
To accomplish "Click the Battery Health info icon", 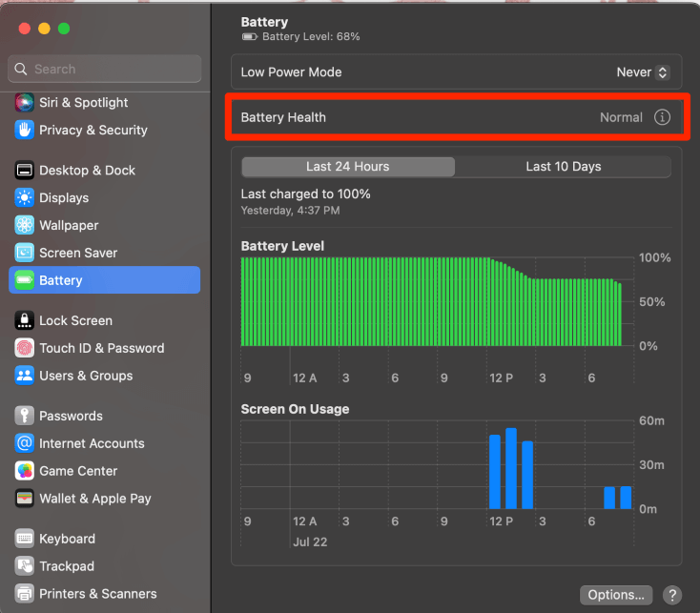I will tap(662, 117).
